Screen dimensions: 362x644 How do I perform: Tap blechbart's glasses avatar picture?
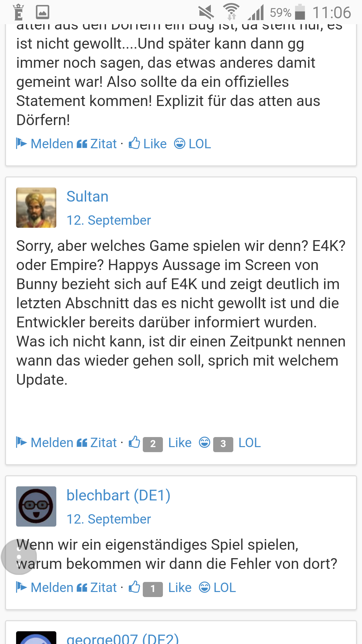[36, 506]
